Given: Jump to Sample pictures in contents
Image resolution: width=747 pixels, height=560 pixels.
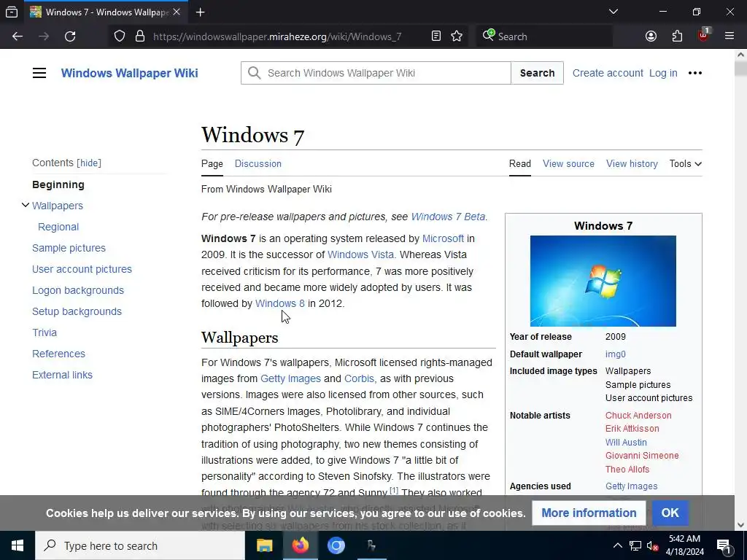Looking at the screenshot, I should 69,248.
